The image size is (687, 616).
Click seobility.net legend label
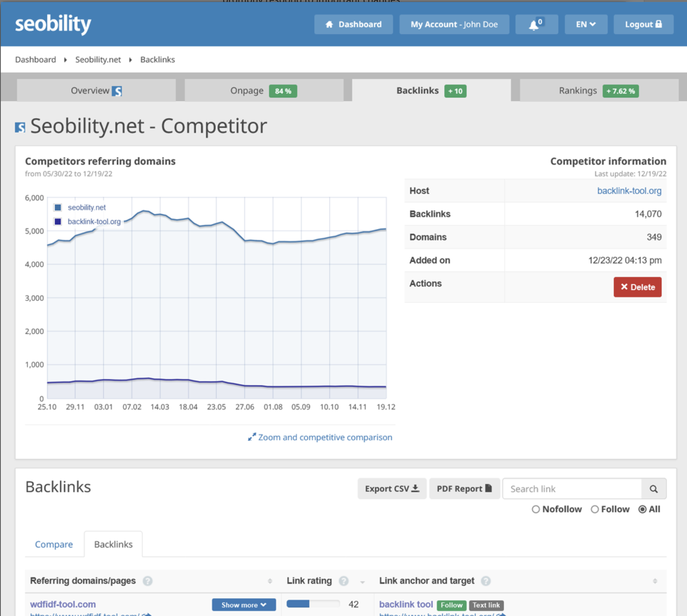[x=87, y=208]
